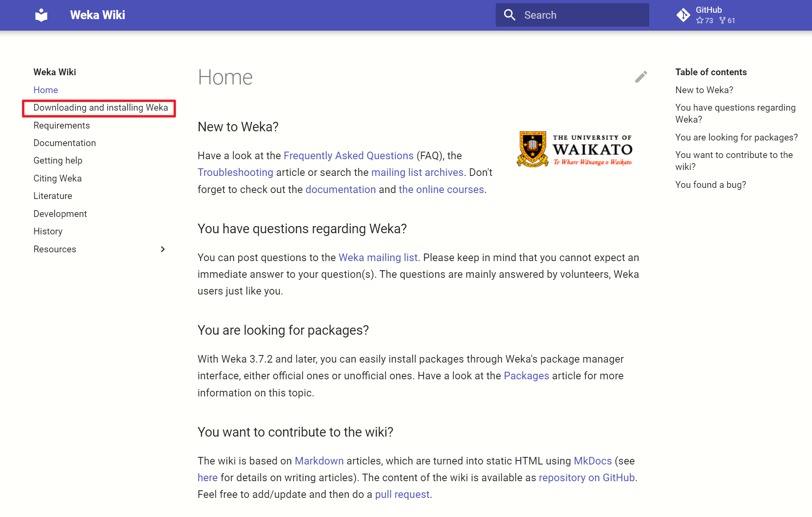This screenshot has height=517, width=812.
Task: Jump to 'You found a bug?' section
Action: [711, 185]
